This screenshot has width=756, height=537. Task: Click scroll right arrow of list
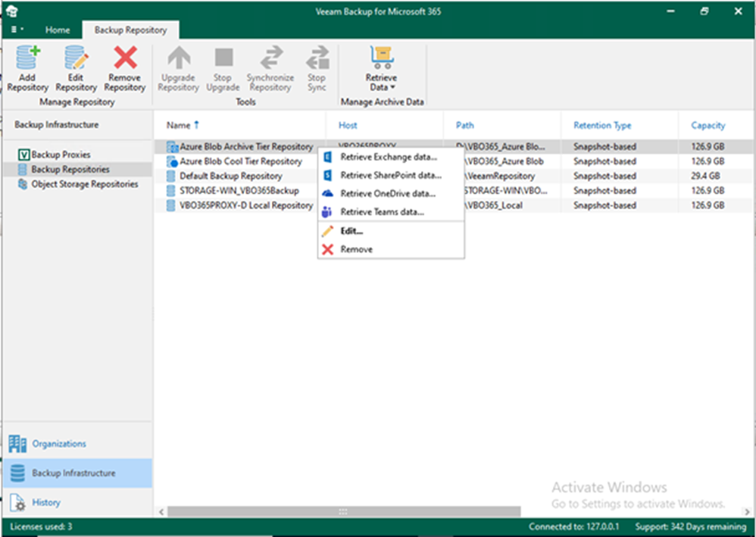(x=747, y=512)
